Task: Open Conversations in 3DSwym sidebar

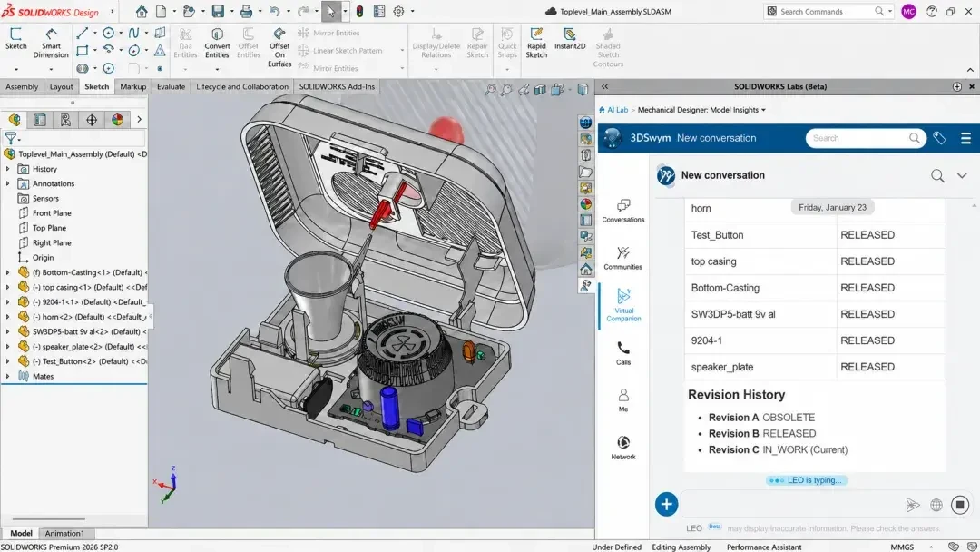Action: coord(623,211)
